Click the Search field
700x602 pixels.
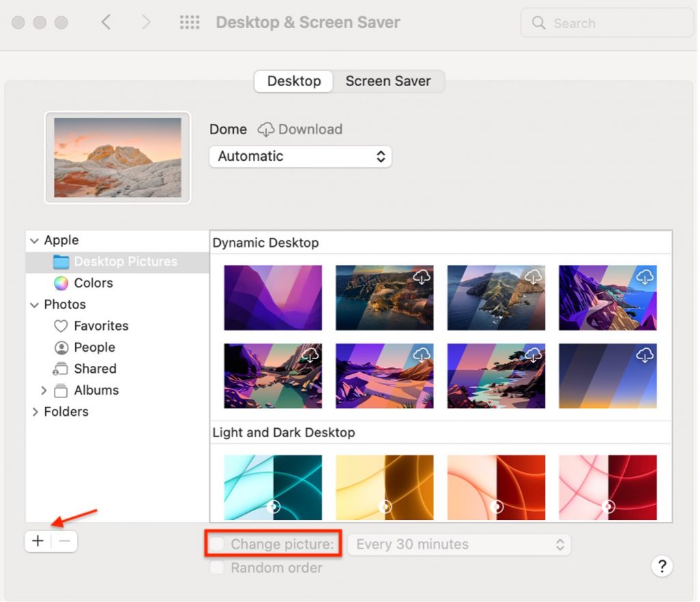[607, 23]
